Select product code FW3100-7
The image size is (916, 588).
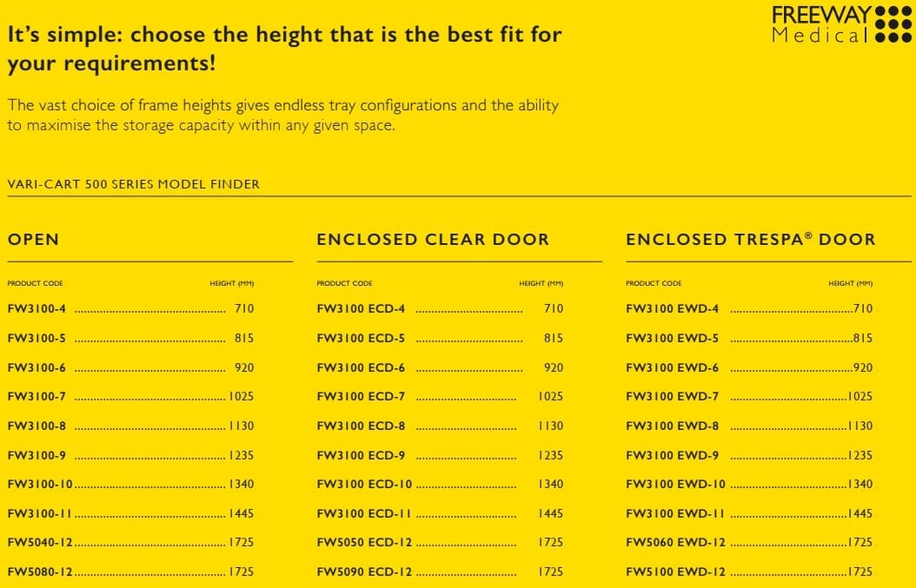click(37, 396)
